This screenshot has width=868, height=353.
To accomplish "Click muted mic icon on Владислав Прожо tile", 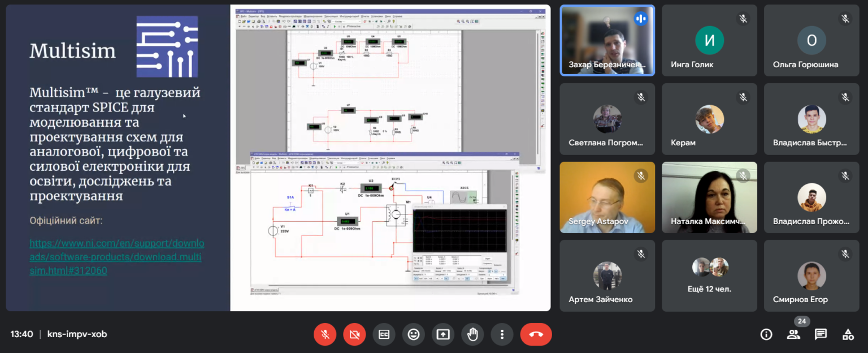I will point(845,175).
